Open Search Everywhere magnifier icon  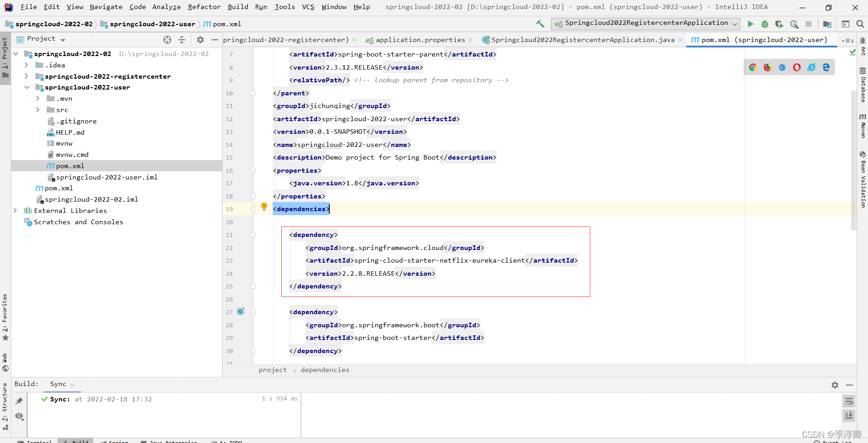click(860, 24)
